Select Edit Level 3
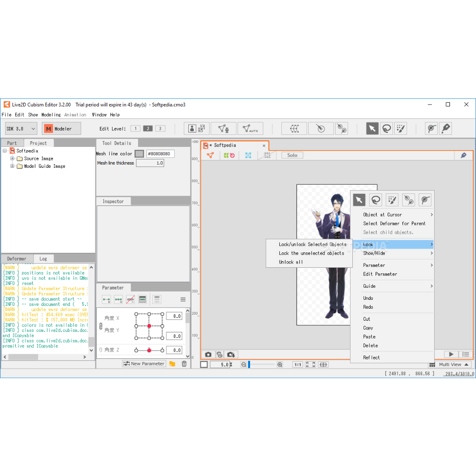476x476 pixels. coord(160,129)
